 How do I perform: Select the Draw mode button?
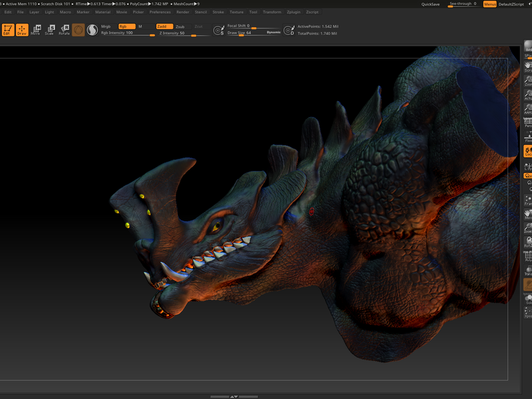[22, 29]
